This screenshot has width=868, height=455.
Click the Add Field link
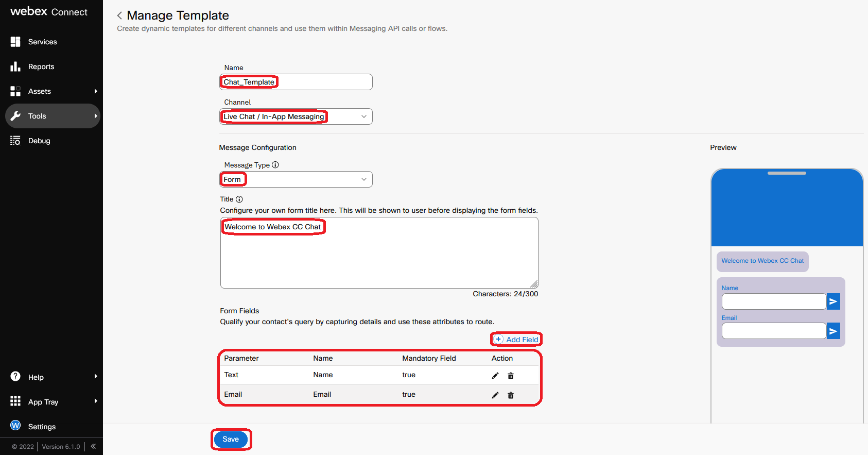click(516, 340)
